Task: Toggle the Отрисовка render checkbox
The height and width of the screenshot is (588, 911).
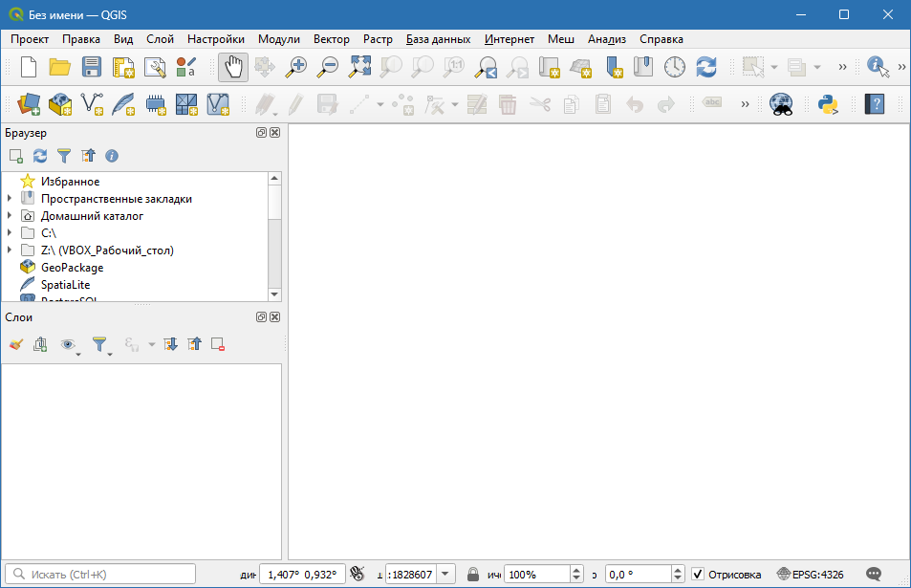Action: tap(698, 574)
